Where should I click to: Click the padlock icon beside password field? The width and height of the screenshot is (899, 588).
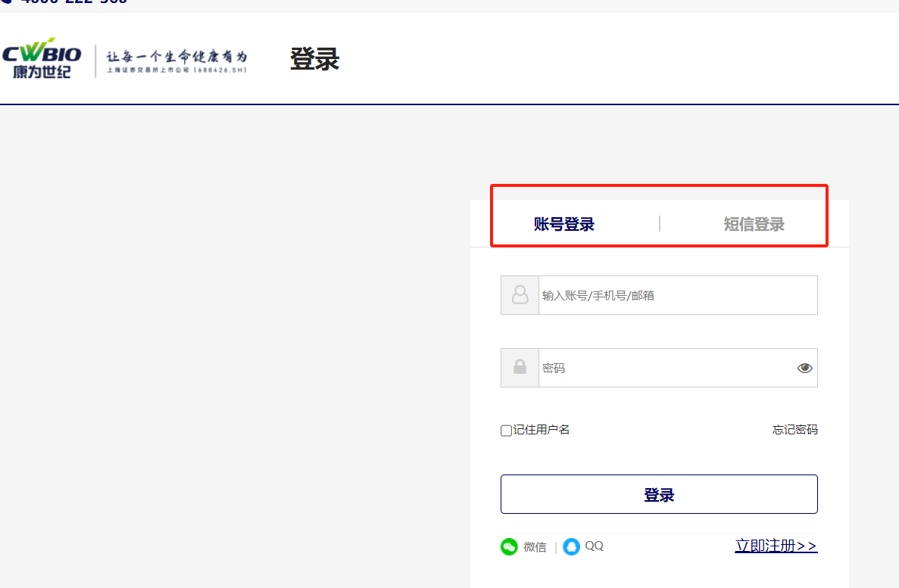[520, 368]
